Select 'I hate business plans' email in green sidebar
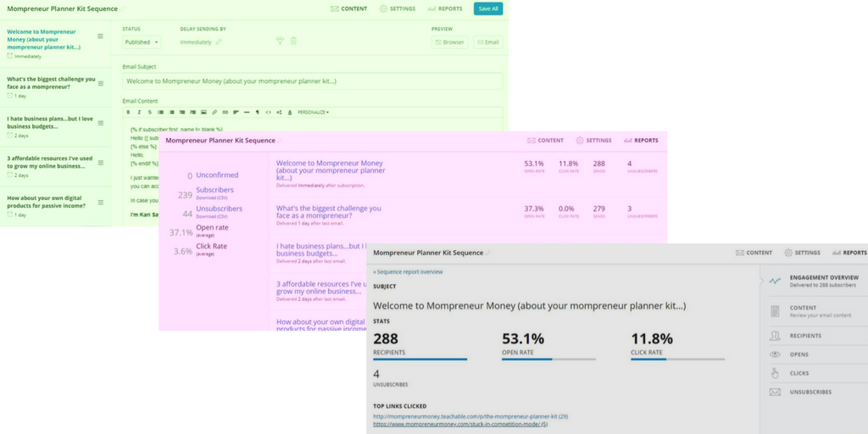The image size is (868, 434). coord(50,122)
